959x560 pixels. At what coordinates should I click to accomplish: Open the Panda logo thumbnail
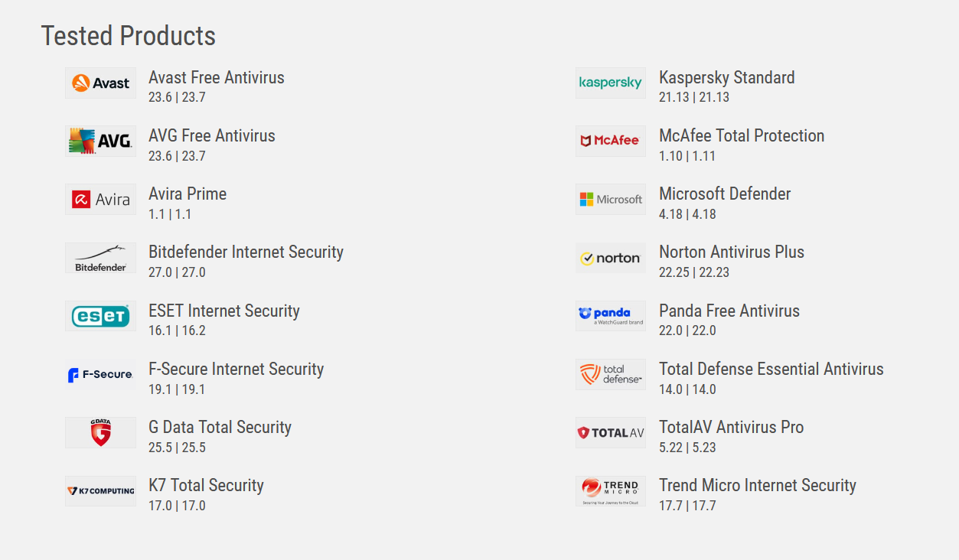pos(611,316)
